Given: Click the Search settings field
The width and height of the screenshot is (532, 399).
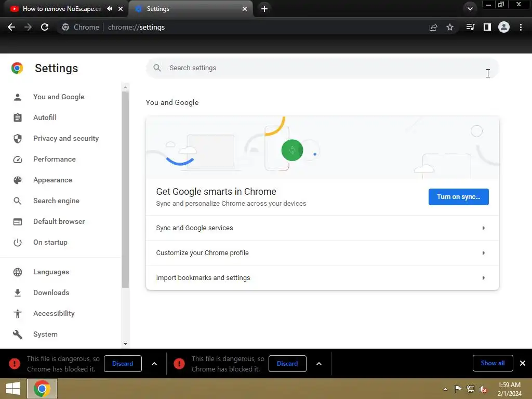Looking at the screenshot, I should (x=322, y=68).
